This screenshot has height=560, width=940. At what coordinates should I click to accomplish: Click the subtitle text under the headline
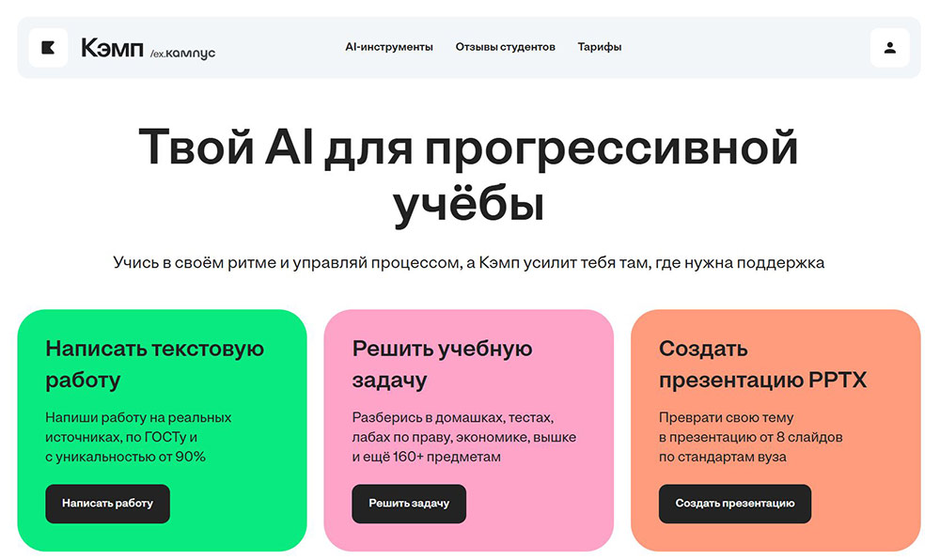[470, 262]
